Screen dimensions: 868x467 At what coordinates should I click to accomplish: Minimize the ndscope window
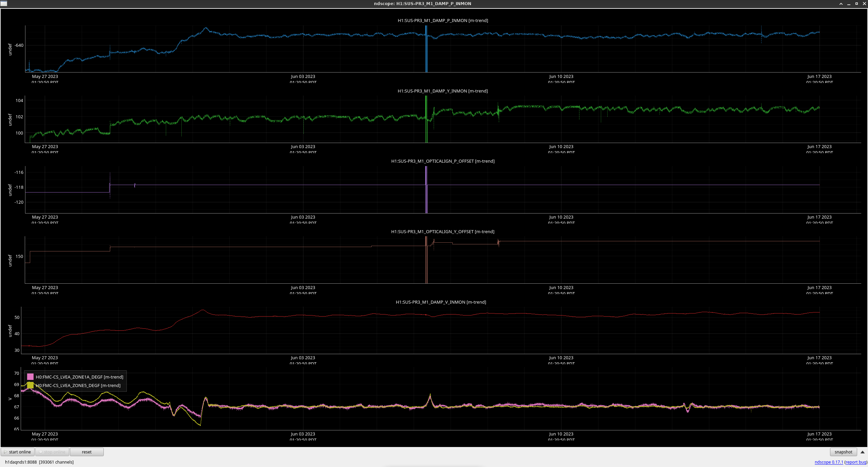point(849,4)
